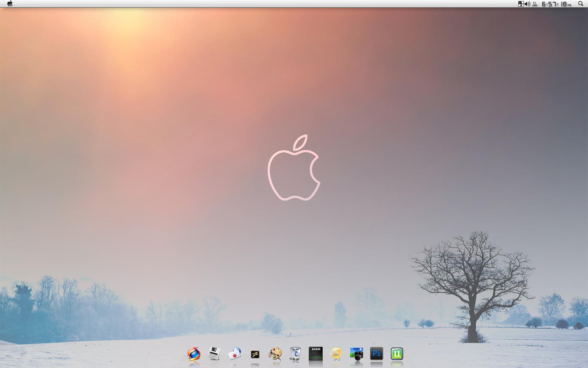Image resolution: width=588 pixels, height=368 pixels.
Task: Click the 646M memory monitor in dock
Action: tap(316, 354)
